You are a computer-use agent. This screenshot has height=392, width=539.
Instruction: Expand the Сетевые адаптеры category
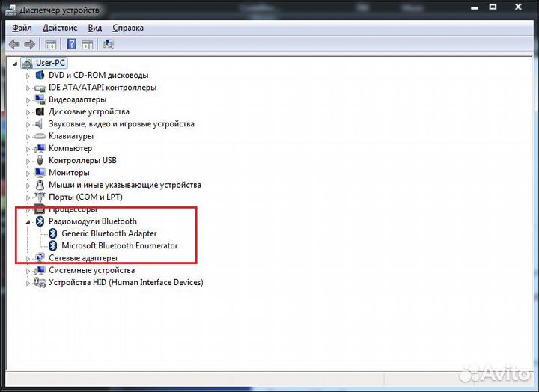[29, 258]
